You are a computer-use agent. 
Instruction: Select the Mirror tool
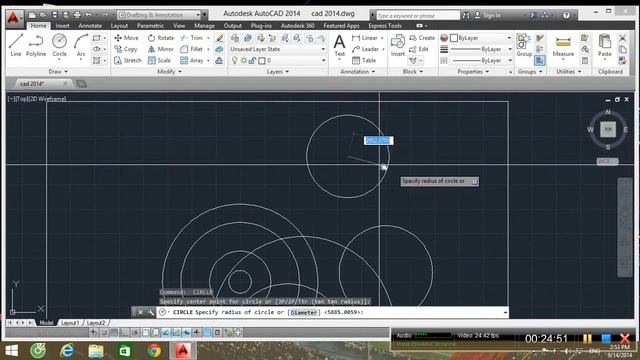click(x=160, y=49)
